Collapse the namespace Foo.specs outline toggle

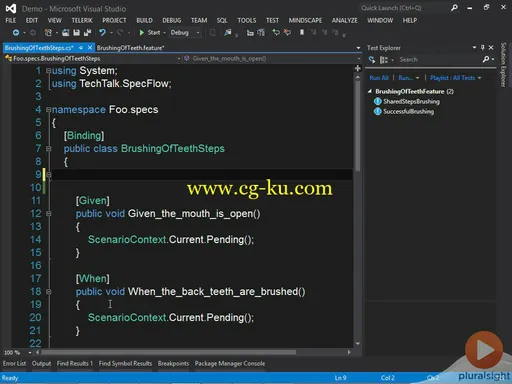48,109
